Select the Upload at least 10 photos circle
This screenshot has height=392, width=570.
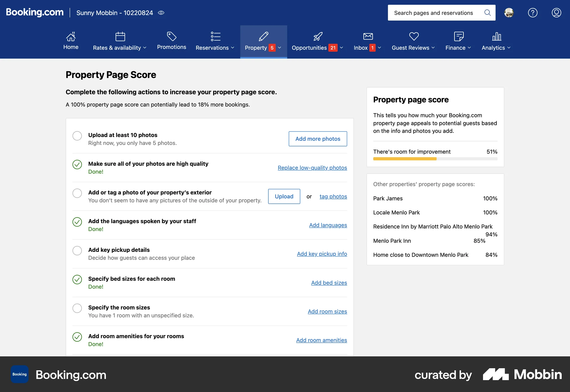point(77,136)
